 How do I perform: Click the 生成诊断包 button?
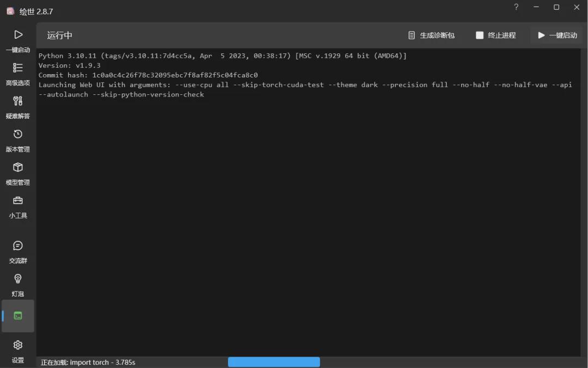click(431, 35)
